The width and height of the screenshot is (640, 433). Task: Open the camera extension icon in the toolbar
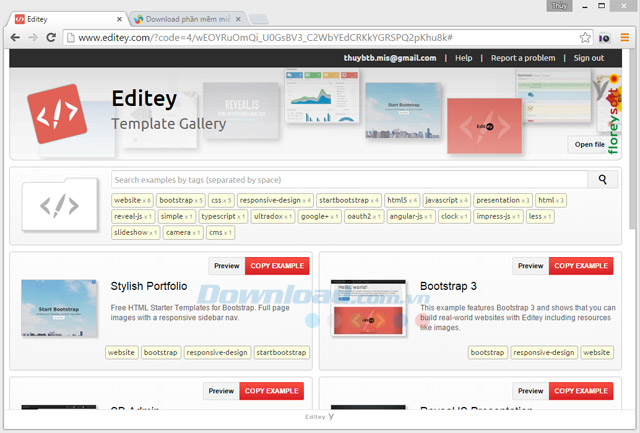click(604, 38)
